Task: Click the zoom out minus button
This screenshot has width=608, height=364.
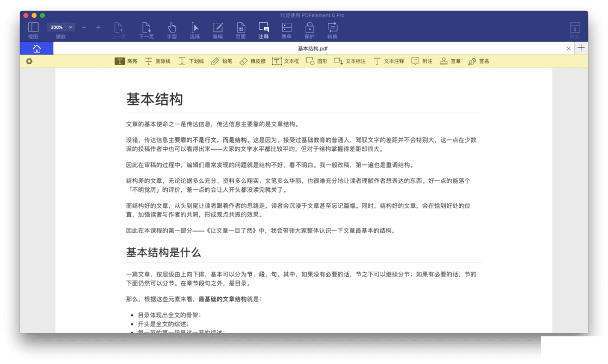Action: (x=84, y=27)
